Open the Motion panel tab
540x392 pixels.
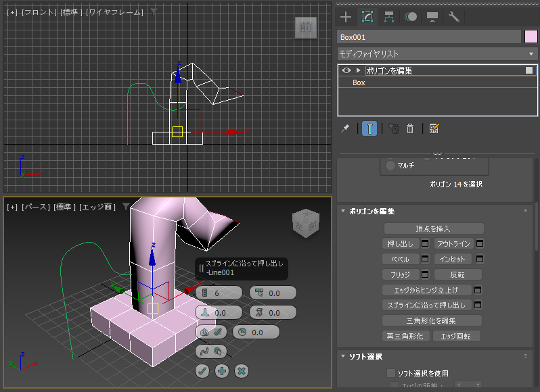tap(411, 17)
